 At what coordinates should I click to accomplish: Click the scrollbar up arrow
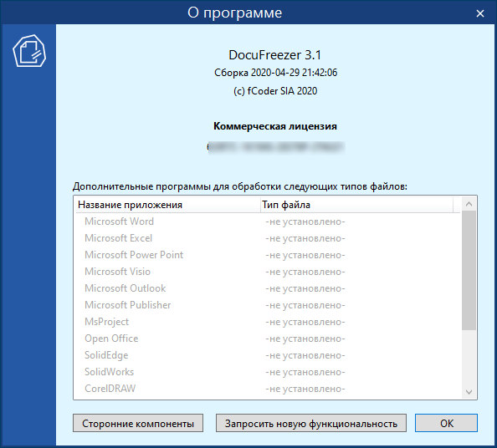click(469, 204)
